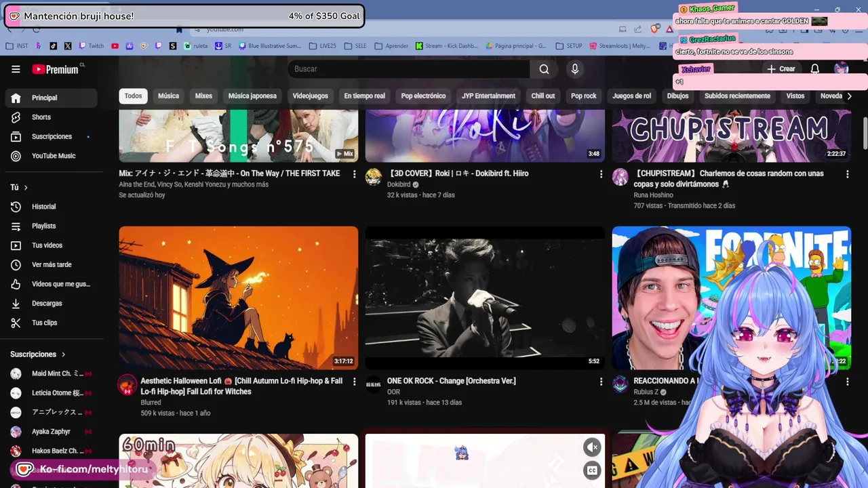Screen dimensions: 868x488
Task: Show more filter chips with right arrow
Action: pos(849,96)
